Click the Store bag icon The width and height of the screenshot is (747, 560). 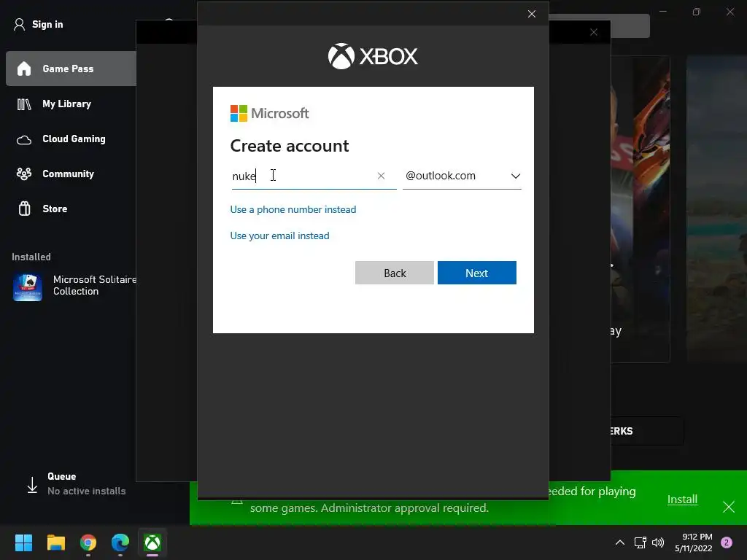(24, 209)
